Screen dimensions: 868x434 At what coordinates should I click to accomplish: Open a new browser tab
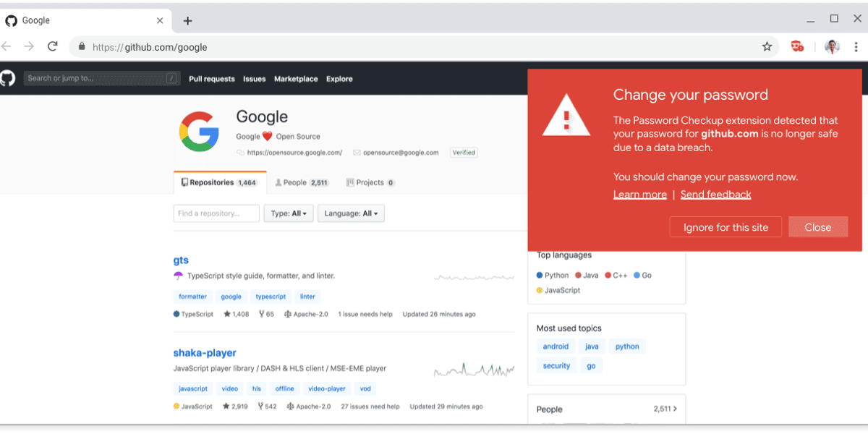pyautogui.click(x=187, y=21)
